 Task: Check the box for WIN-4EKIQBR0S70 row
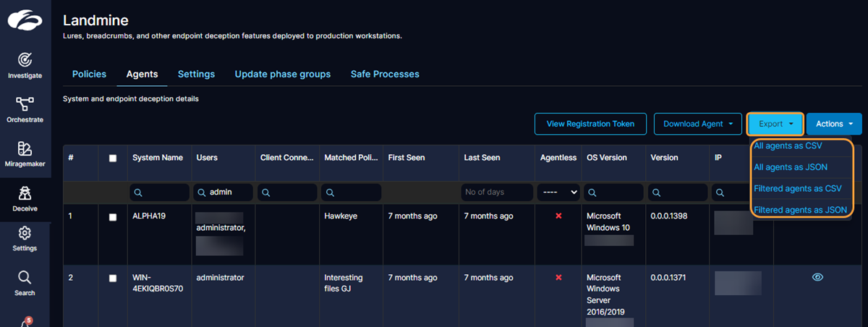(113, 279)
